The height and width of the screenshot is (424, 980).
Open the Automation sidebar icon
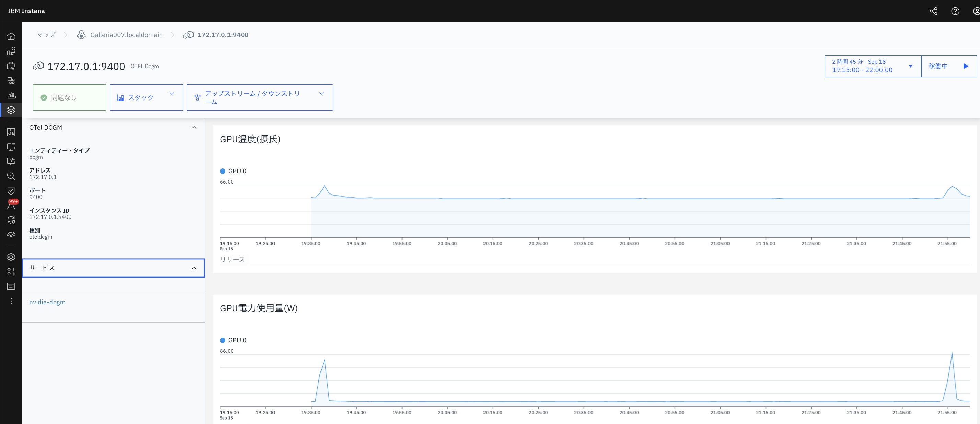coord(11,220)
